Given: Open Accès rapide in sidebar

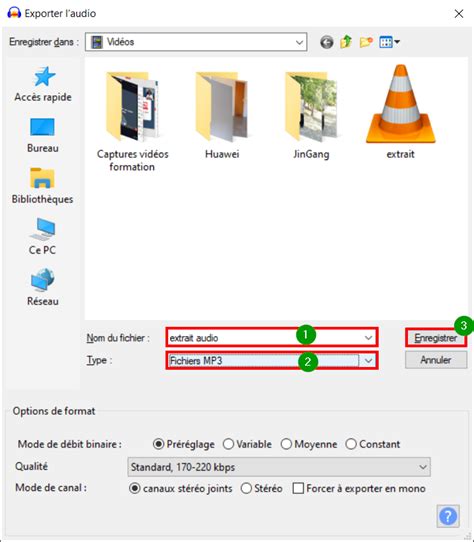Looking at the screenshot, I should (x=43, y=84).
